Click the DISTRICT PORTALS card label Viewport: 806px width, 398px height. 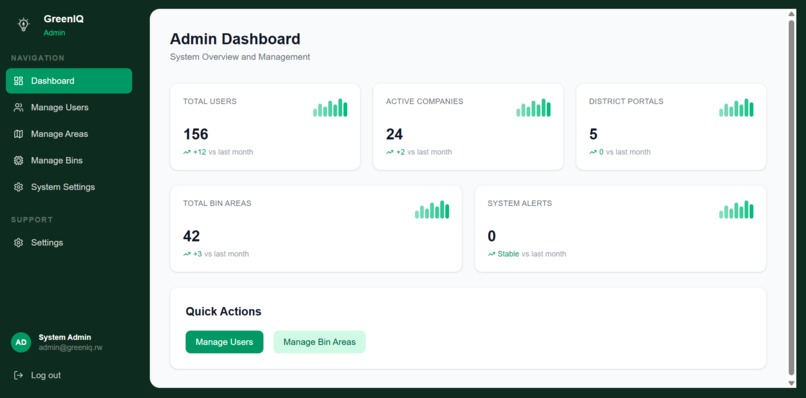tap(626, 101)
